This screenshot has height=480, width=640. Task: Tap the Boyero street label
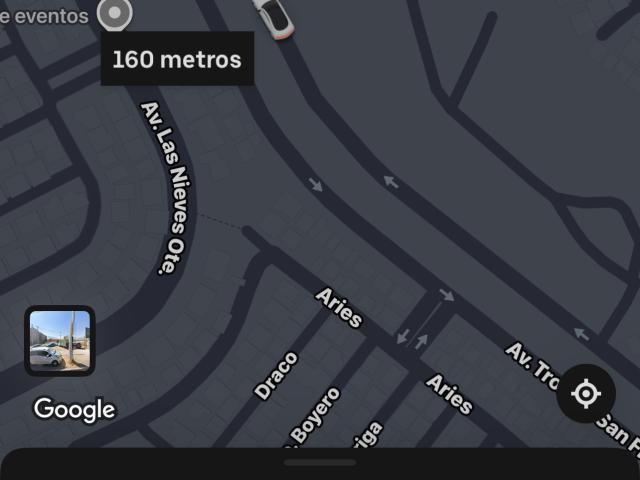(x=315, y=416)
